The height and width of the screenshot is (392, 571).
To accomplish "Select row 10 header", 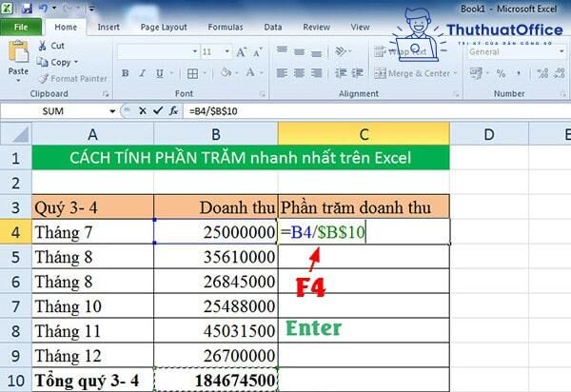I will coord(15,381).
